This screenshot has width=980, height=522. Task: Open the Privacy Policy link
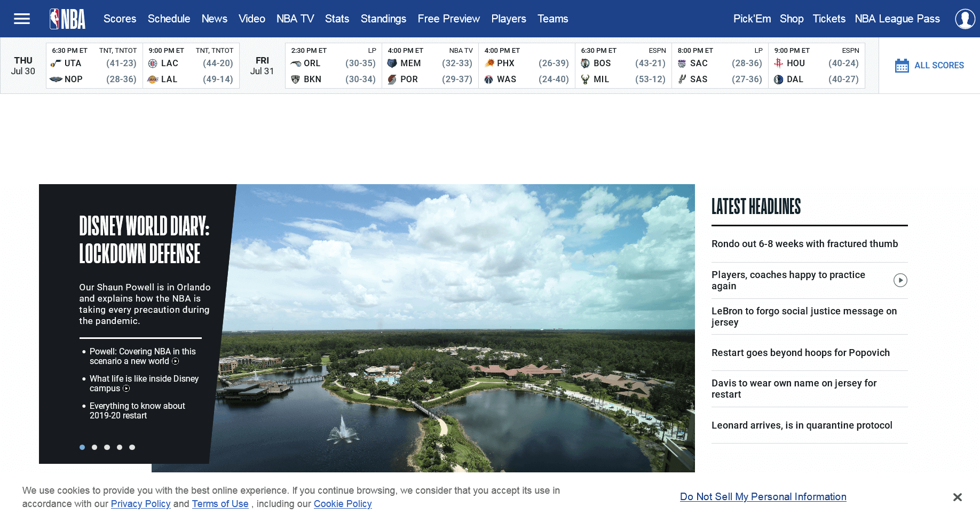click(140, 504)
